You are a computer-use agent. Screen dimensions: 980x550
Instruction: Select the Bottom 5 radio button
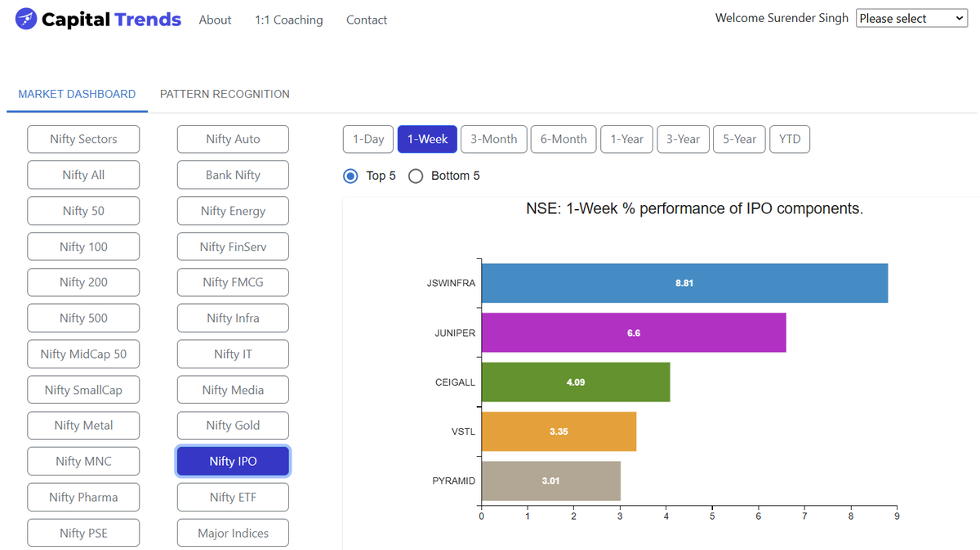point(416,176)
